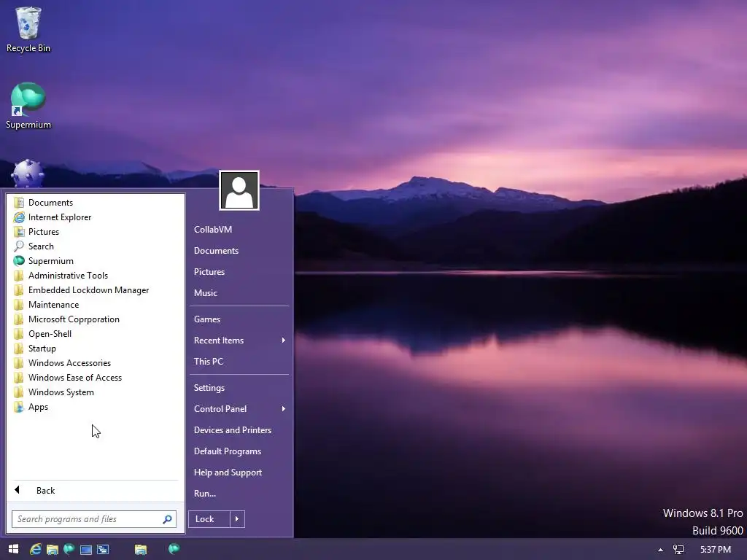Screen dimensions: 747x560
Task: Open This PC
Action: (x=239, y=362)
